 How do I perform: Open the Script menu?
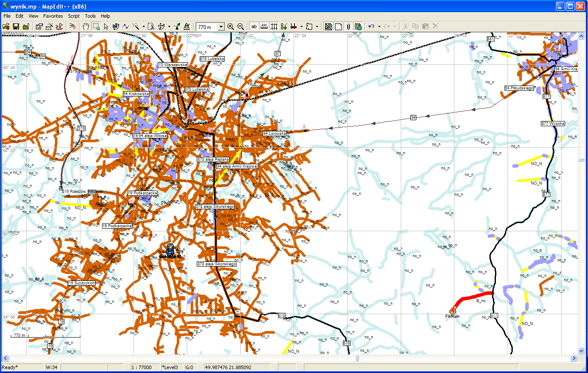pos(73,16)
